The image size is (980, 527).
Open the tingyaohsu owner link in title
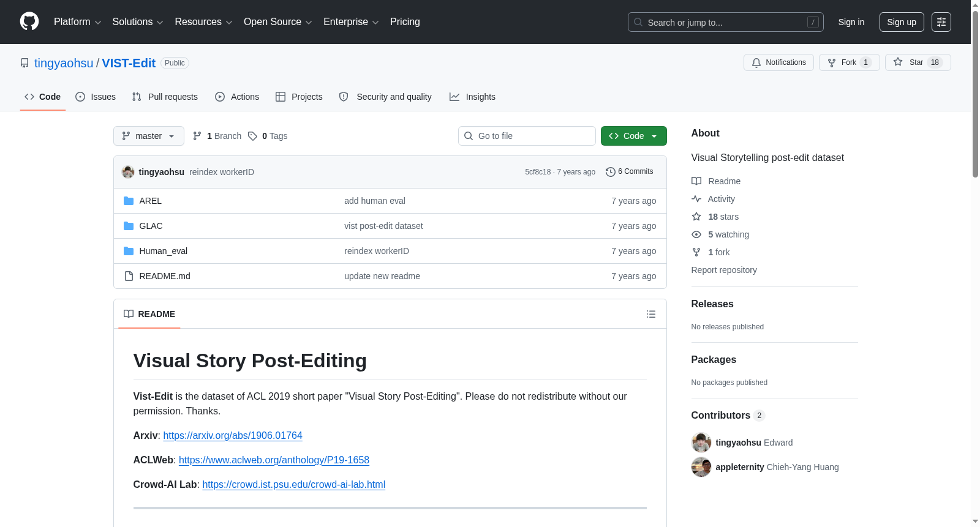[64, 63]
